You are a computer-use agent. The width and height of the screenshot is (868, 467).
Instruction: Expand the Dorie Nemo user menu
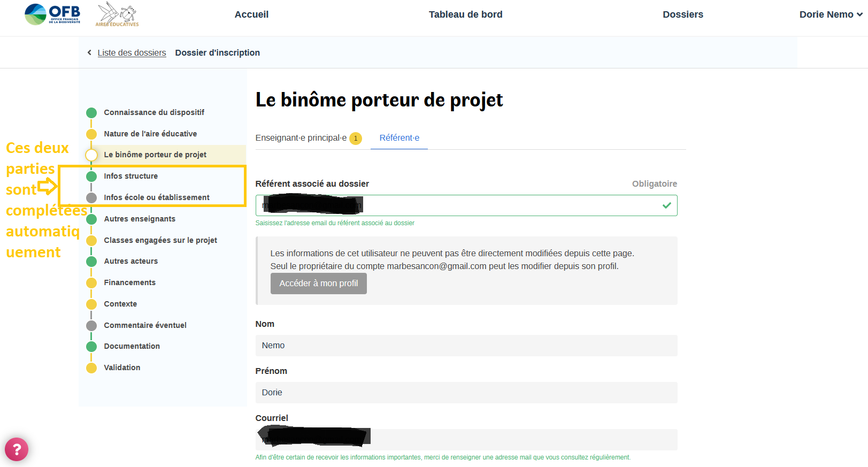click(831, 14)
